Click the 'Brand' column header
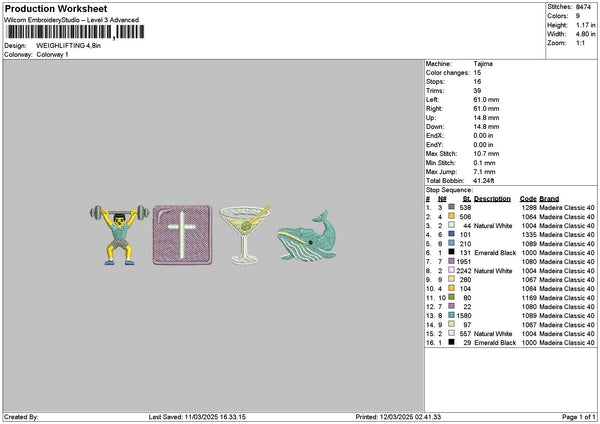Image resolution: width=600 pixels, height=424 pixels. 549,199
